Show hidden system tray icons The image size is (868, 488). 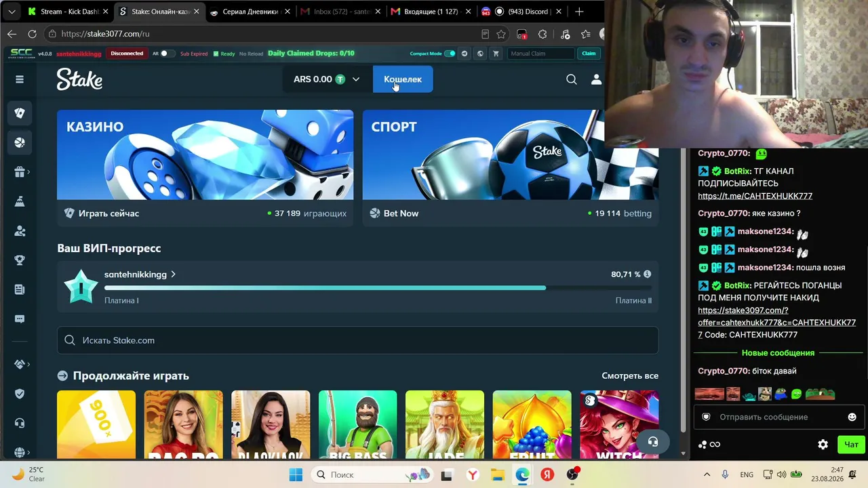point(707,474)
